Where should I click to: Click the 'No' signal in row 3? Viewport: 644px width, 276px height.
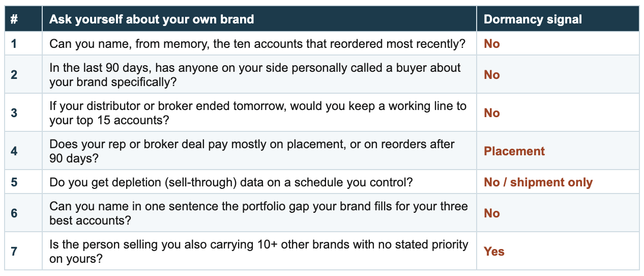point(492,113)
